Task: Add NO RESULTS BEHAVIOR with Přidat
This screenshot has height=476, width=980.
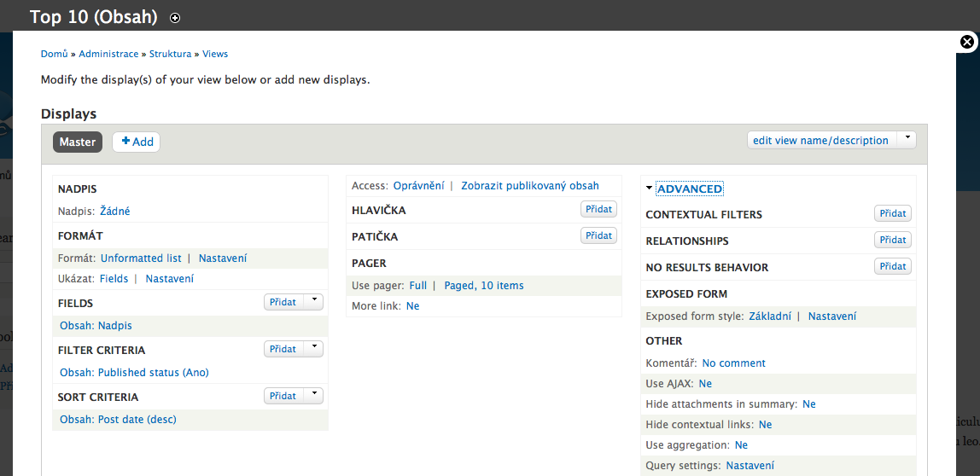Action: pyautogui.click(x=893, y=266)
